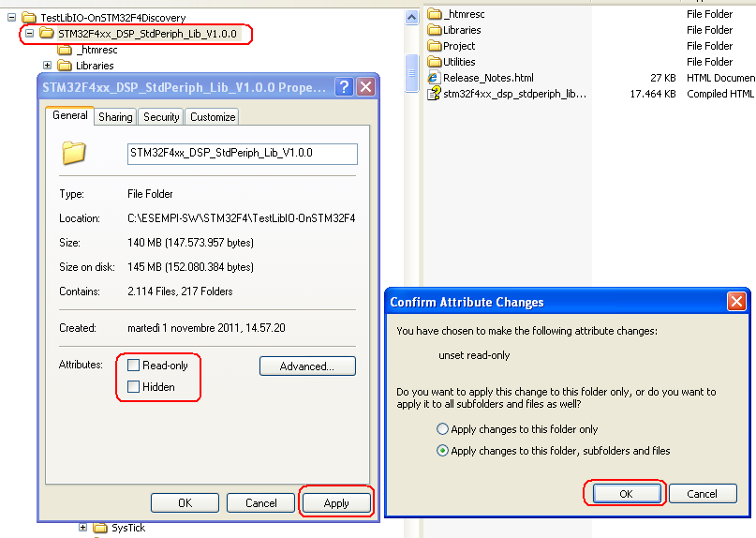756x538 pixels.
Task: Open the Security tab
Action: (x=161, y=117)
